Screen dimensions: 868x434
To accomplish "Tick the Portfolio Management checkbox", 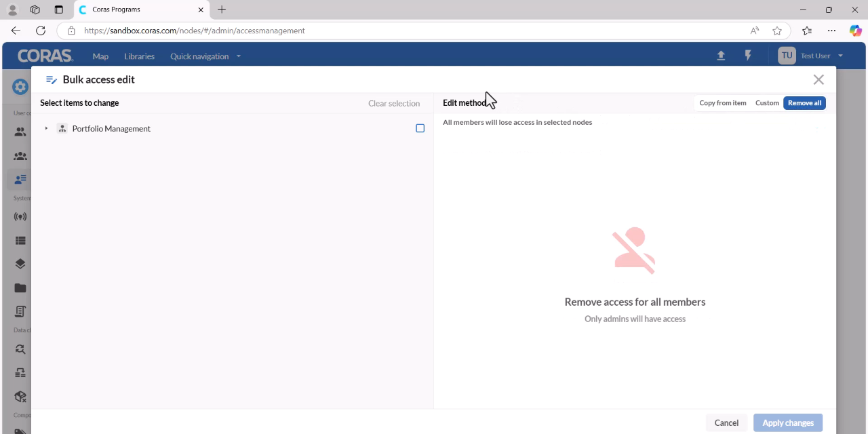I will click(x=420, y=128).
